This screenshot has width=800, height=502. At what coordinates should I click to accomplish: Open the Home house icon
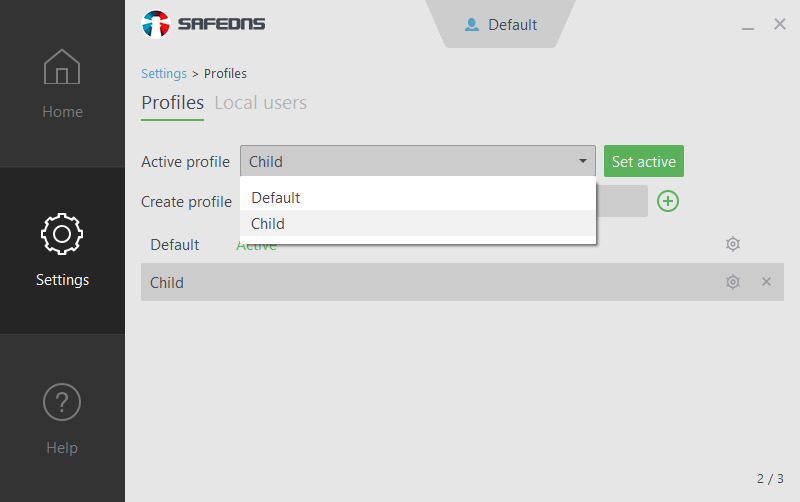(62, 68)
